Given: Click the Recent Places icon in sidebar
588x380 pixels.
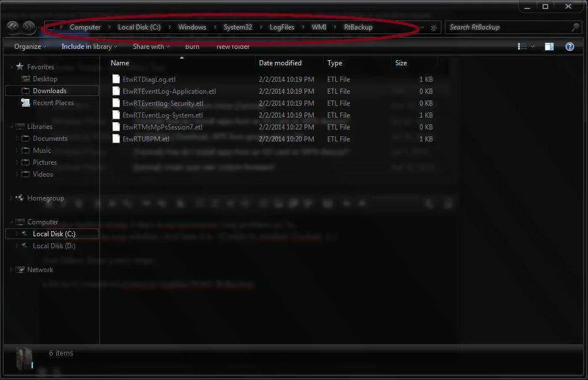Looking at the screenshot, I should (x=26, y=103).
